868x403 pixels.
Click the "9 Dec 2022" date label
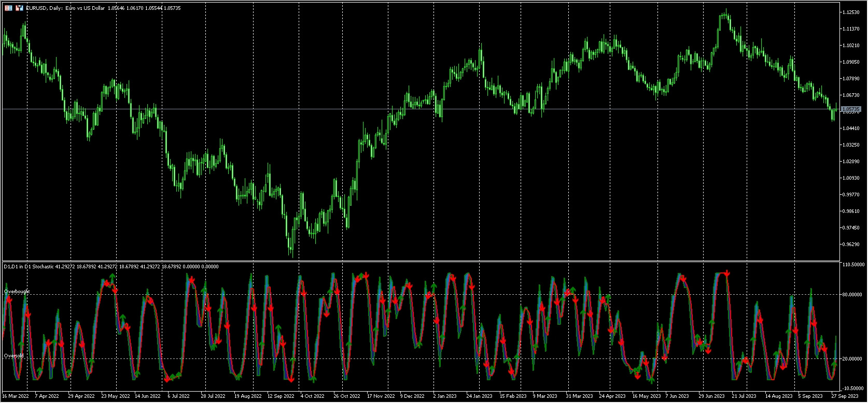(x=412, y=396)
